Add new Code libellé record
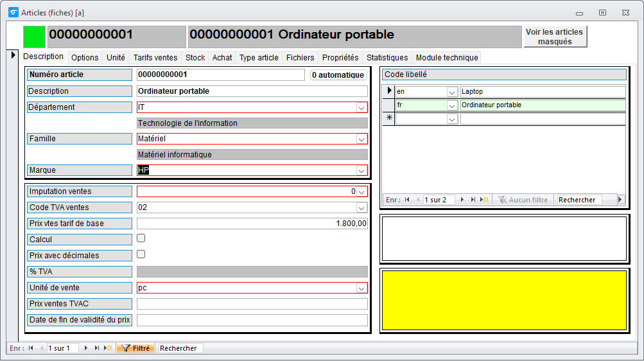This screenshot has height=361, width=644. (484, 200)
